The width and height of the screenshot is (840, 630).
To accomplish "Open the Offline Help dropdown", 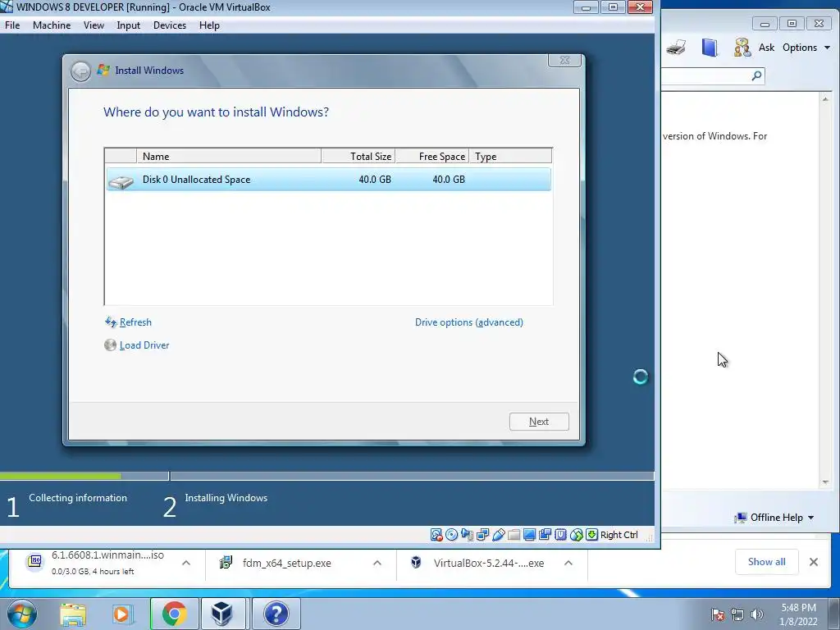I will pyautogui.click(x=775, y=518).
